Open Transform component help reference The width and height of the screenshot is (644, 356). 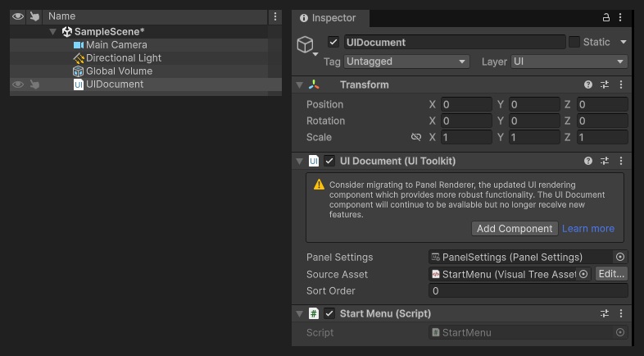(588, 84)
